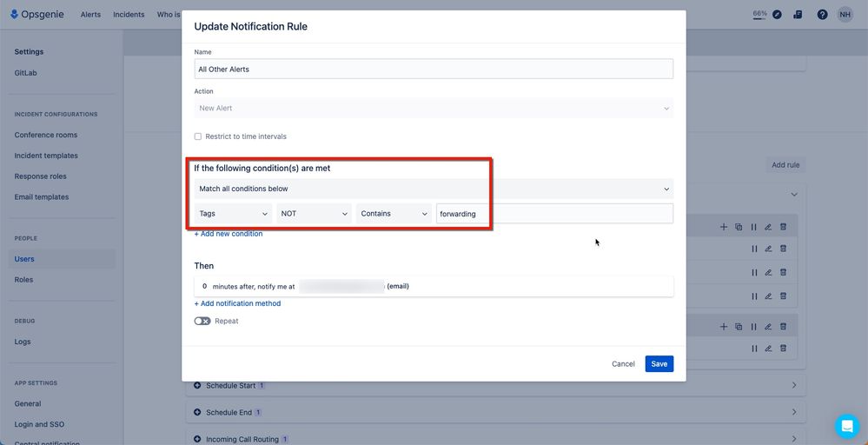Click the Name field with All Other Alerts

coord(434,70)
